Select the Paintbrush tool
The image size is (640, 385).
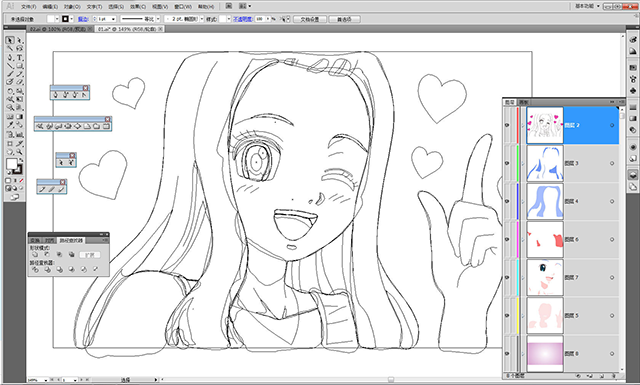pos(10,74)
